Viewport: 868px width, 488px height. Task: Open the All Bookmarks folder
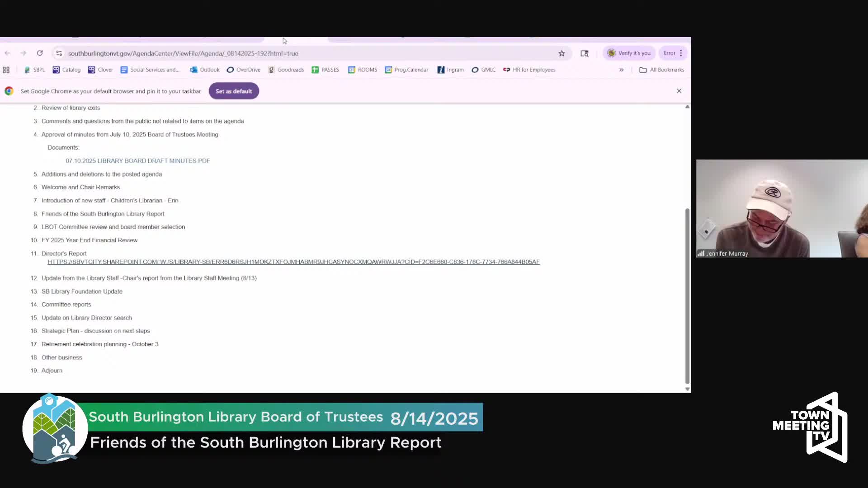pos(662,70)
